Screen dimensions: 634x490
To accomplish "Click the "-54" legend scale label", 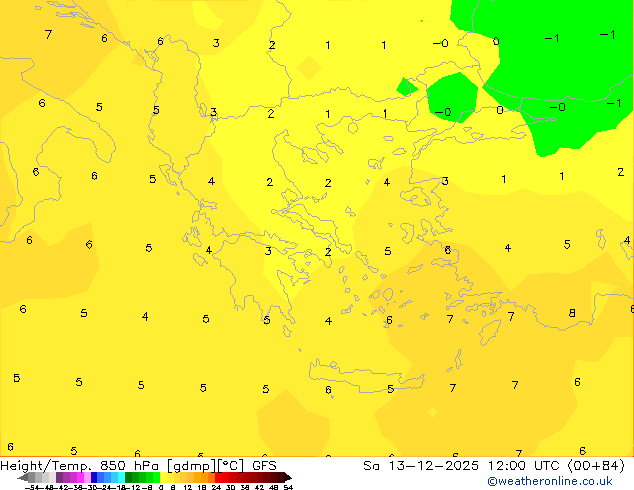I will 32,488.
